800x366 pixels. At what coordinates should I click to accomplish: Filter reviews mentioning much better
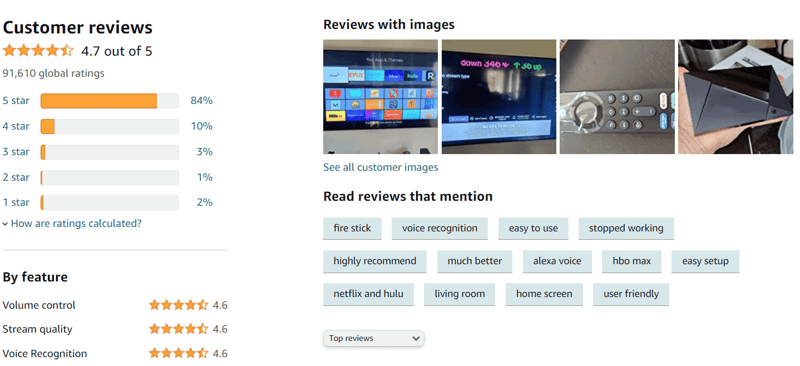[474, 261]
